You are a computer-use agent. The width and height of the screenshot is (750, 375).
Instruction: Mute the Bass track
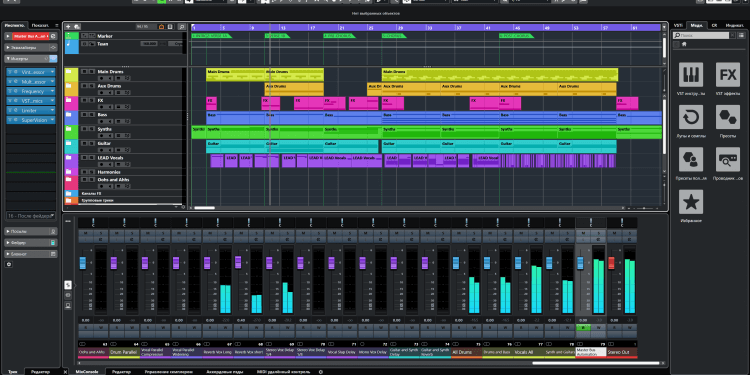(84, 114)
